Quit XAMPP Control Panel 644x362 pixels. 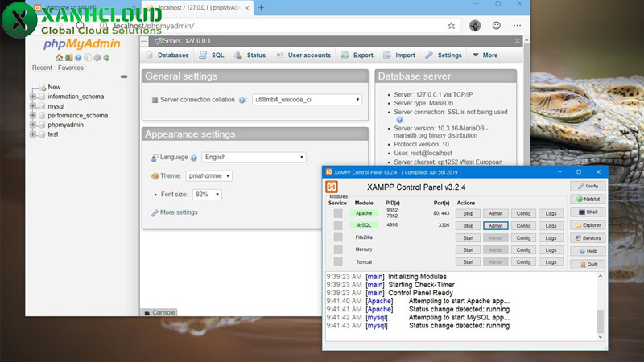[x=588, y=265]
